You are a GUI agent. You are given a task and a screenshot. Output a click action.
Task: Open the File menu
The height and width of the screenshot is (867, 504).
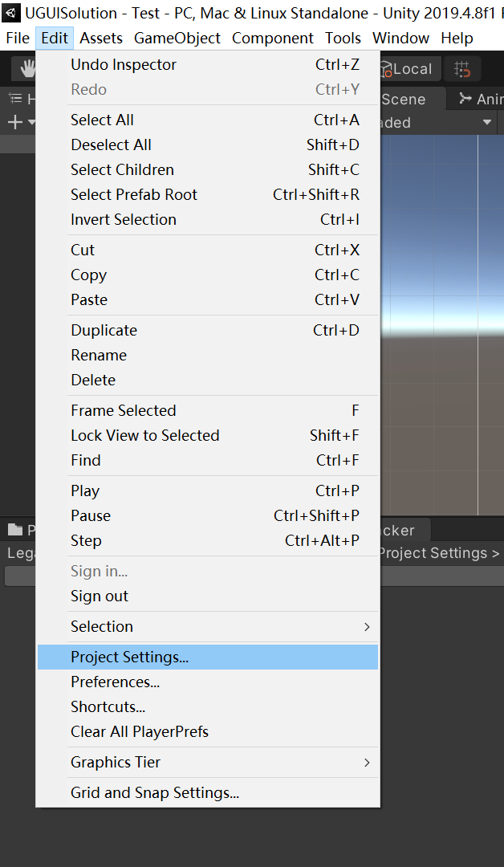[18, 39]
